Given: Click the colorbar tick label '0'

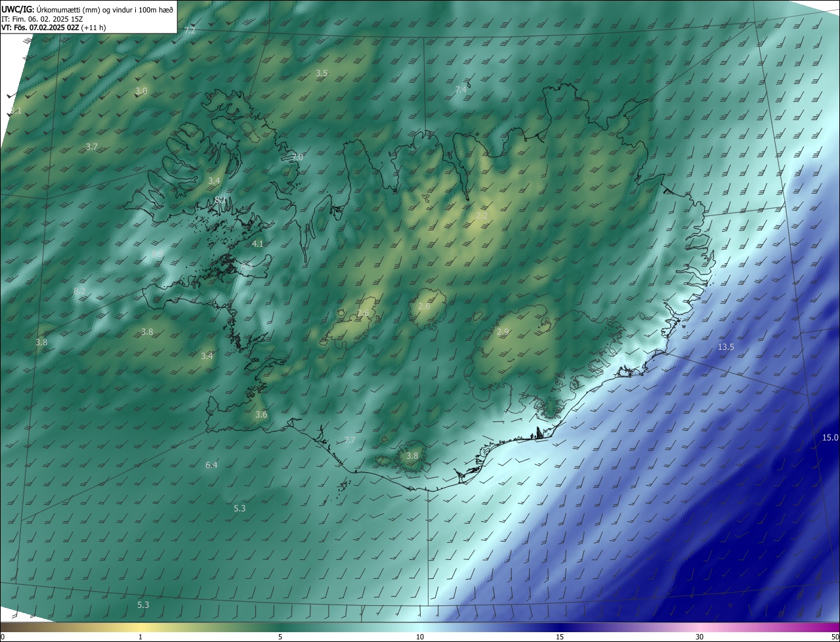Looking at the screenshot, I should pyautogui.click(x=2, y=637).
